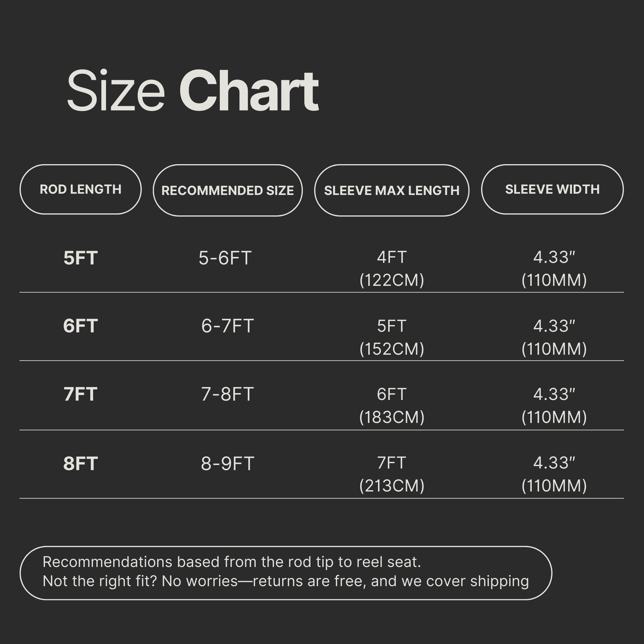Select the 8-9FT recommended size cell
Screen dimensions: 644x644
228,463
